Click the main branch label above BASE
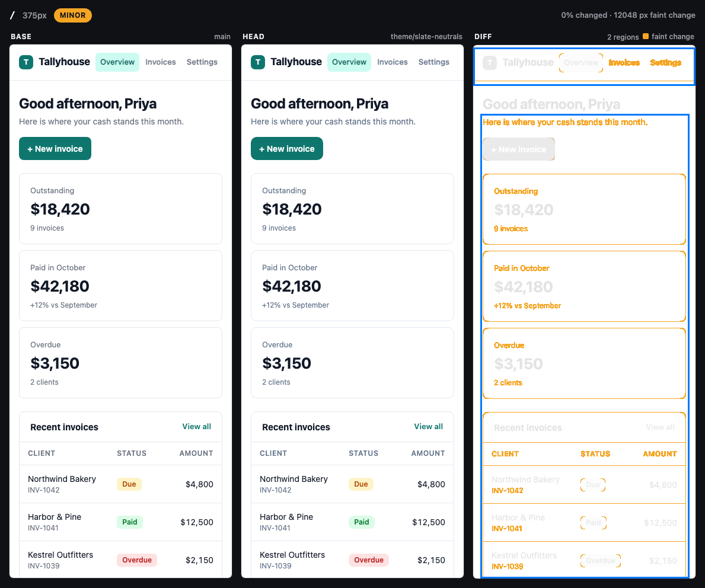Viewport: 705px width, 588px height. click(x=222, y=36)
